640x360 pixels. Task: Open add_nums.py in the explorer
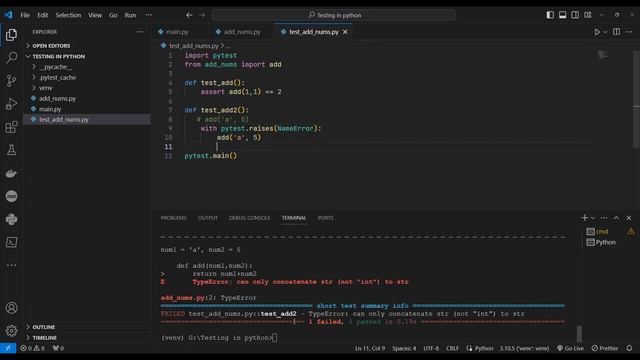pos(87,98)
